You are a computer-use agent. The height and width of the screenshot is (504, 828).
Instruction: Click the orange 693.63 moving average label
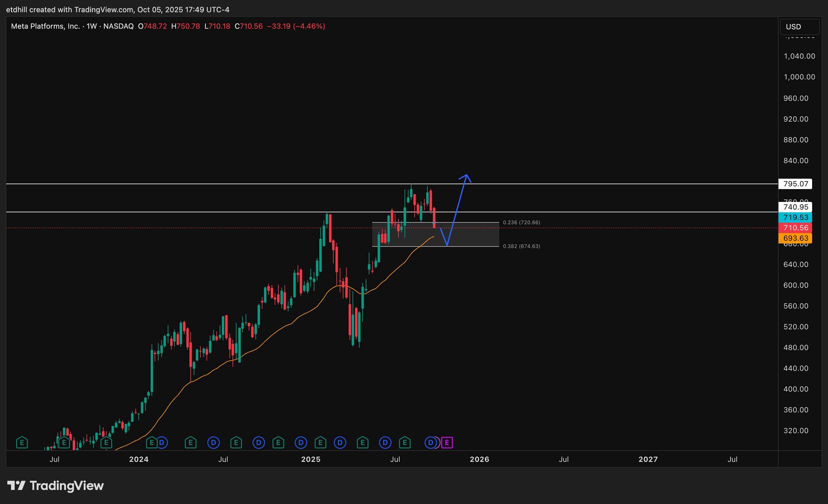point(795,238)
